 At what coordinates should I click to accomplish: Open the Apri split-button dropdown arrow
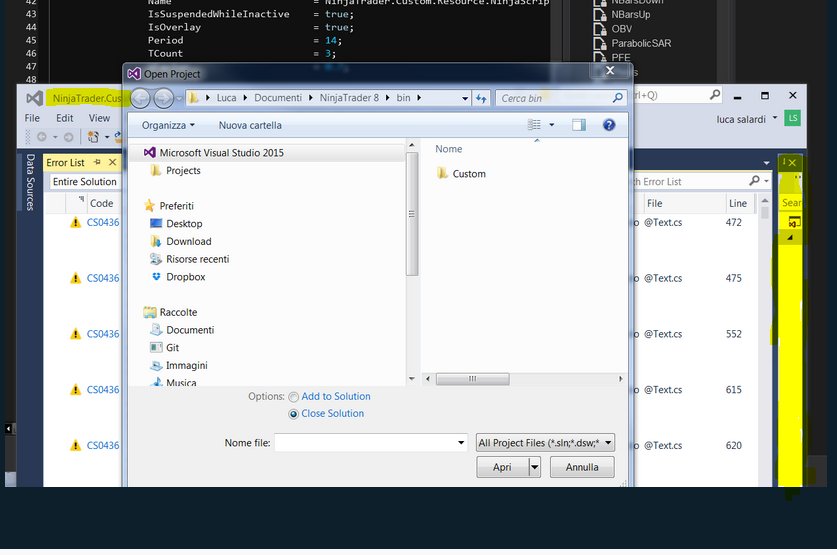coord(535,467)
